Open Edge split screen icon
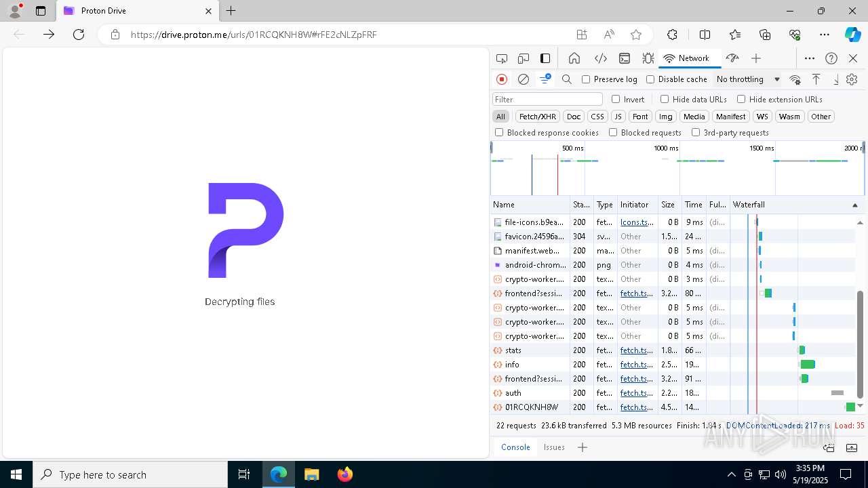Screen dimensions: 868x488 705,35
